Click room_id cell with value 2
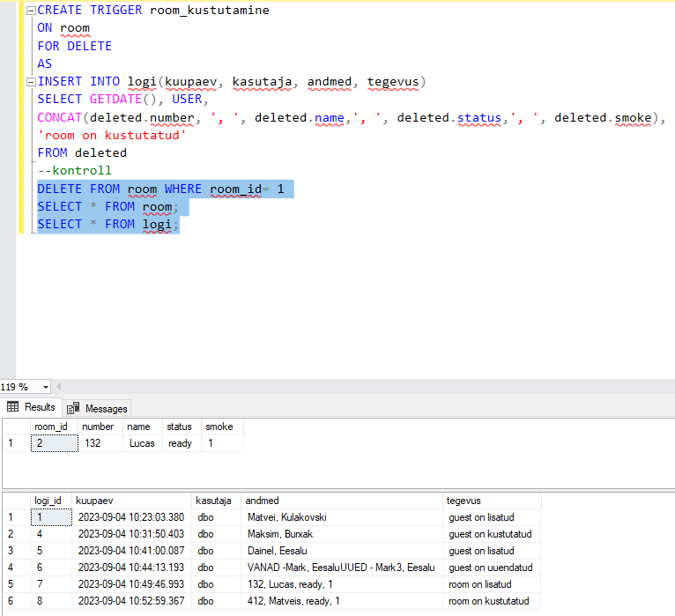Screen dimensions: 675x616 pyautogui.click(x=55, y=443)
